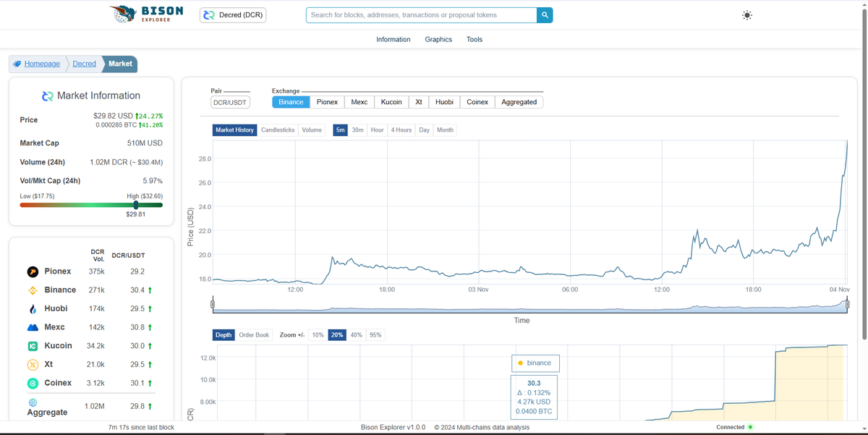Click the Coinex exchange icon
868x435 pixels.
point(33,383)
